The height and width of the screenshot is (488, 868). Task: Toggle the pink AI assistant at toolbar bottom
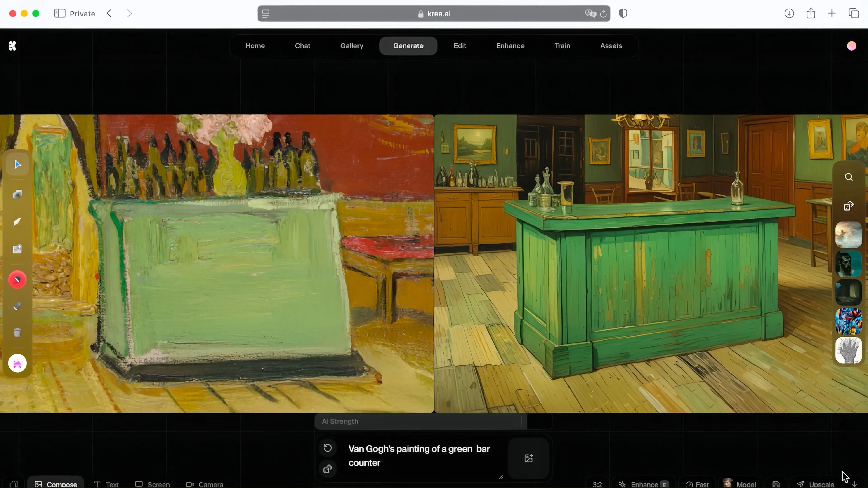[17, 363]
